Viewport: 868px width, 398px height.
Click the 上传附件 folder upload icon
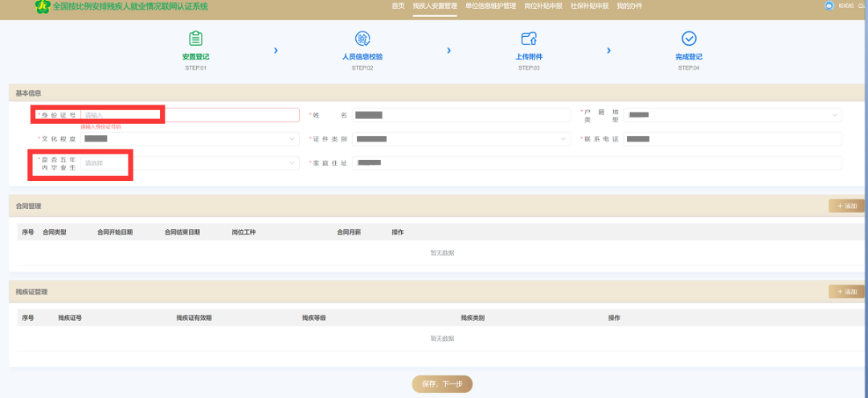pos(528,39)
